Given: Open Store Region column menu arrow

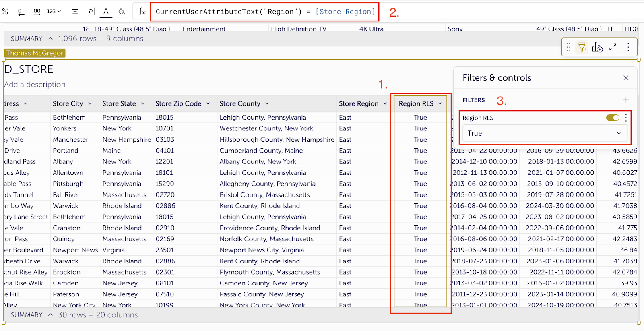Looking at the screenshot, I should 385,103.
